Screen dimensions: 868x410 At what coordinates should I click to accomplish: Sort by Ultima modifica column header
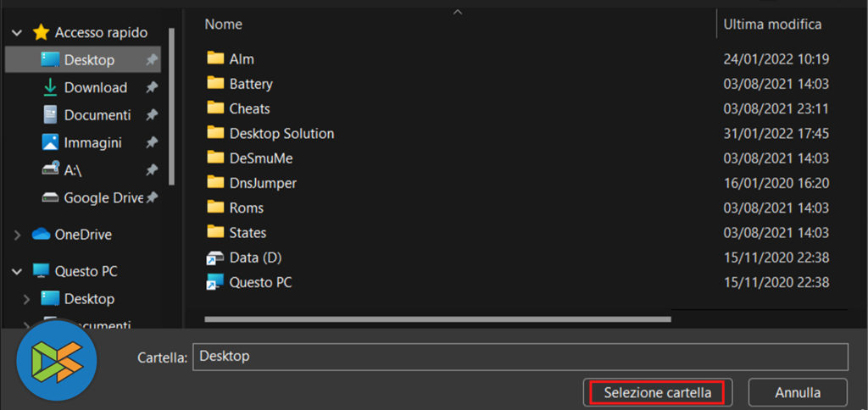[x=772, y=25]
